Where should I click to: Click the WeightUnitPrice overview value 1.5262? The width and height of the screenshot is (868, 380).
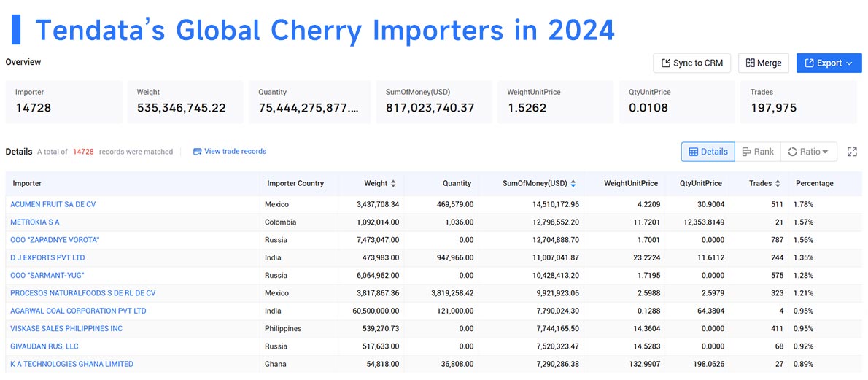pos(527,108)
